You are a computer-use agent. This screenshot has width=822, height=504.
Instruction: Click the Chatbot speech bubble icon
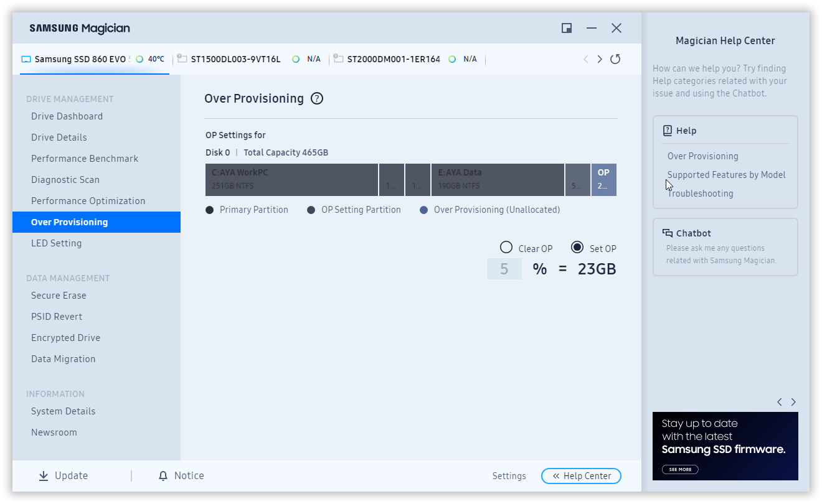[x=668, y=233]
